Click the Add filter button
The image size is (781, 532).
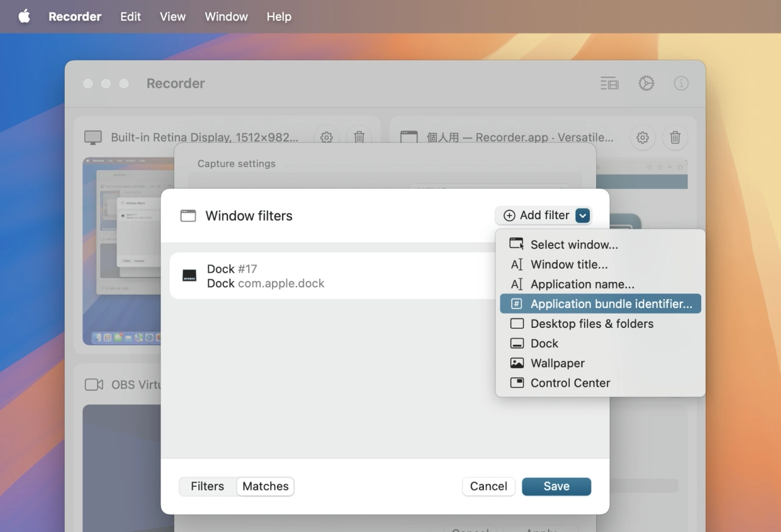tap(536, 215)
